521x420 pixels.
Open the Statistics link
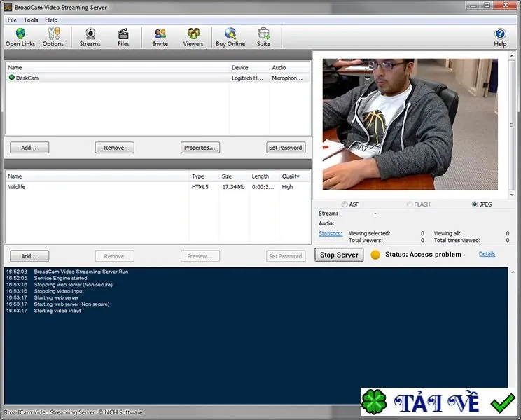pyautogui.click(x=331, y=233)
